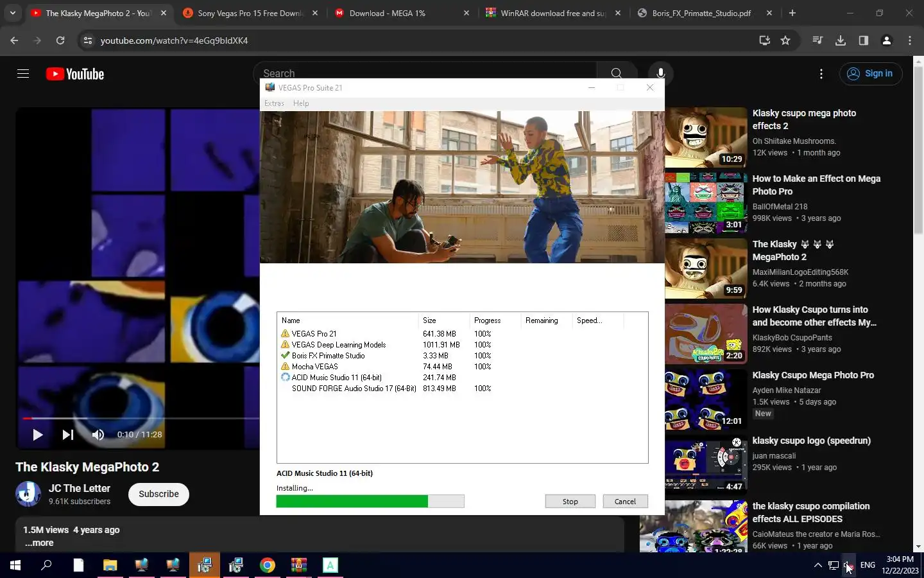Start voice search with the microphone icon
924x578 pixels.
(660, 74)
